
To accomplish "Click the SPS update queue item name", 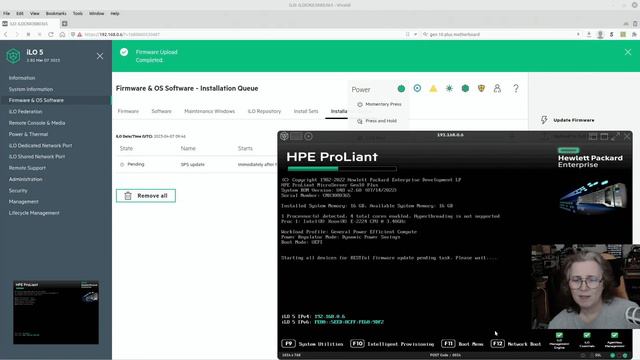I will tap(193, 164).
